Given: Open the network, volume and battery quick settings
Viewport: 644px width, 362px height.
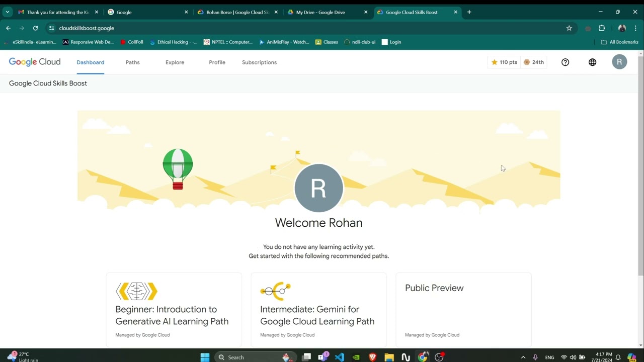Looking at the screenshot, I should (x=573, y=357).
